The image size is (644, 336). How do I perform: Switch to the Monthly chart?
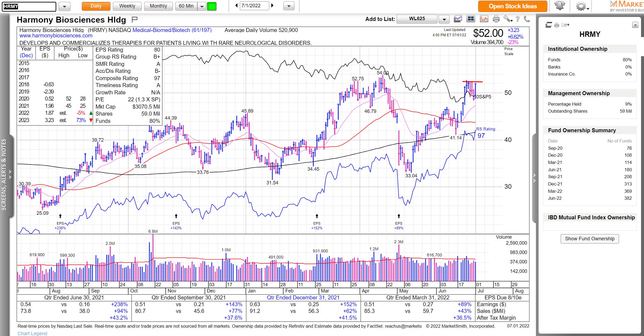click(x=158, y=6)
